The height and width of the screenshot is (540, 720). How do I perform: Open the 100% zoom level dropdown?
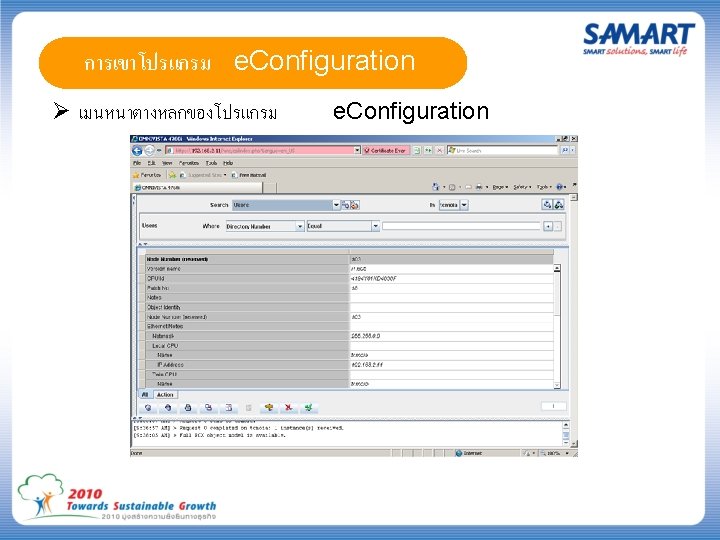pyautogui.click(x=568, y=453)
